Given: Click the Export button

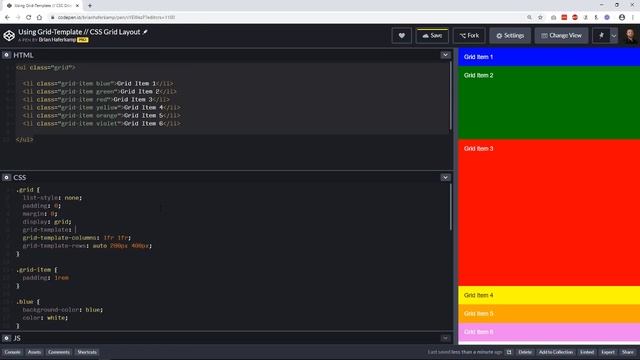Looking at the screenshot, I should coord(608,352).
